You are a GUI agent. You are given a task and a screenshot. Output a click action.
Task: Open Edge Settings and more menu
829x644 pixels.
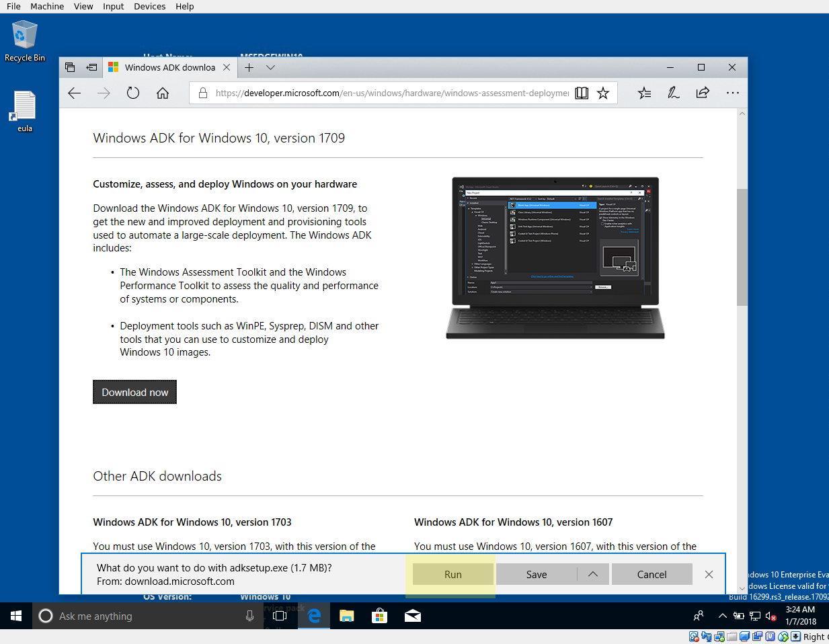pyautogui.click(x=732, y=93)
